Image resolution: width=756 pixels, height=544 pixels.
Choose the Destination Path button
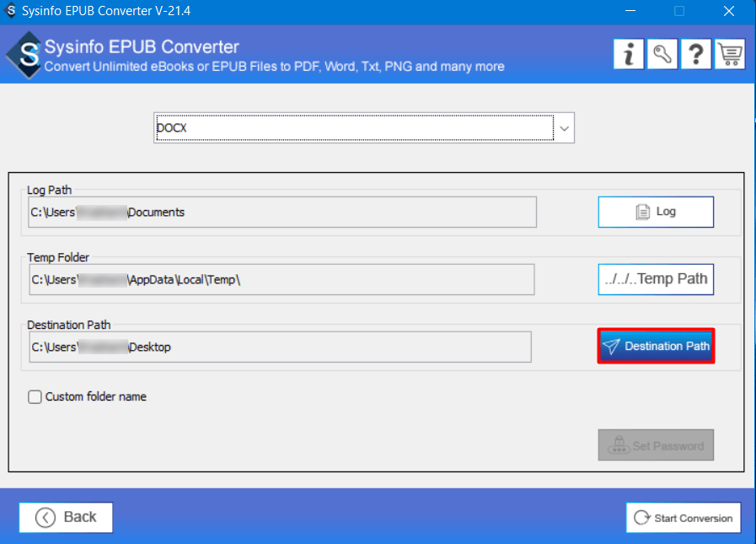point(656,346)
